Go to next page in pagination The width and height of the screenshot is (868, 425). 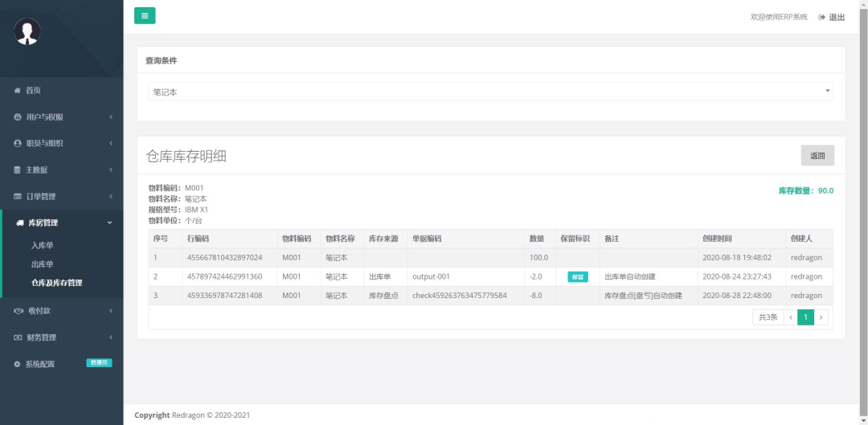tap(821, 317)
